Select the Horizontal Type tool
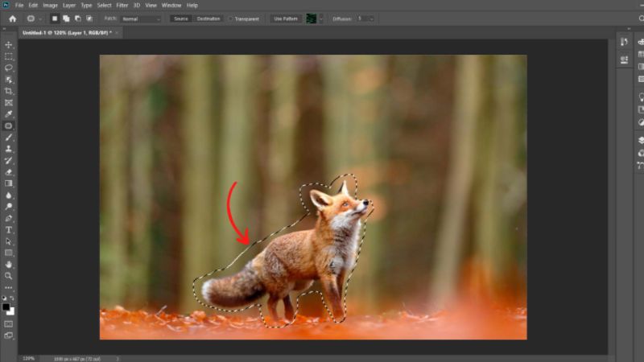Screen dimensions: 644x362 8,230
